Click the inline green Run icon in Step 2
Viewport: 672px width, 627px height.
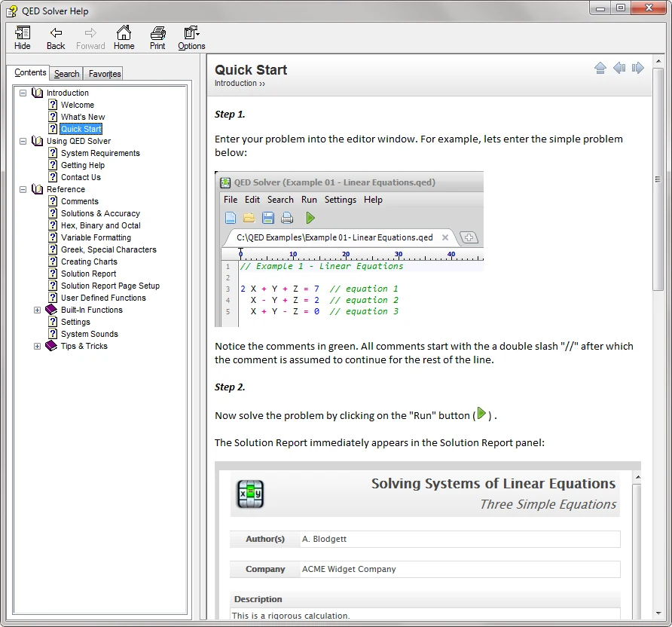point(481,414)
